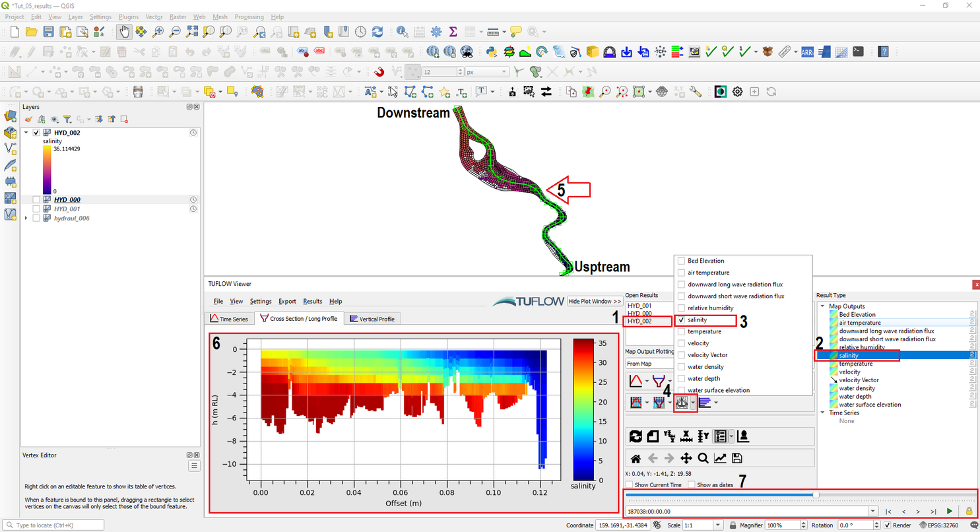This screenshot has width=980, height=532.
Task: Click the green play button for time animation
Action: tap(949, 511)
